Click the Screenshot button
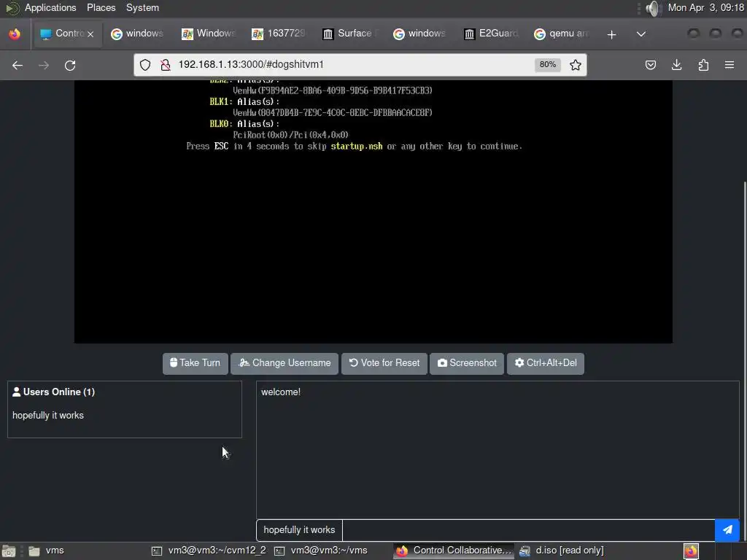The height and width of the screenshot is (560, 747). pyautogui.click(x=467, y=363)
